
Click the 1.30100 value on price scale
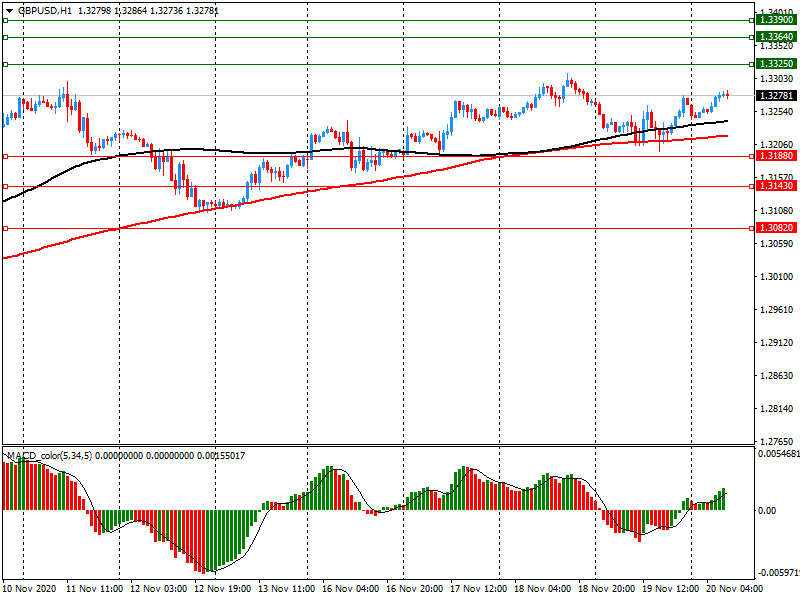click(x=776, y=277)
